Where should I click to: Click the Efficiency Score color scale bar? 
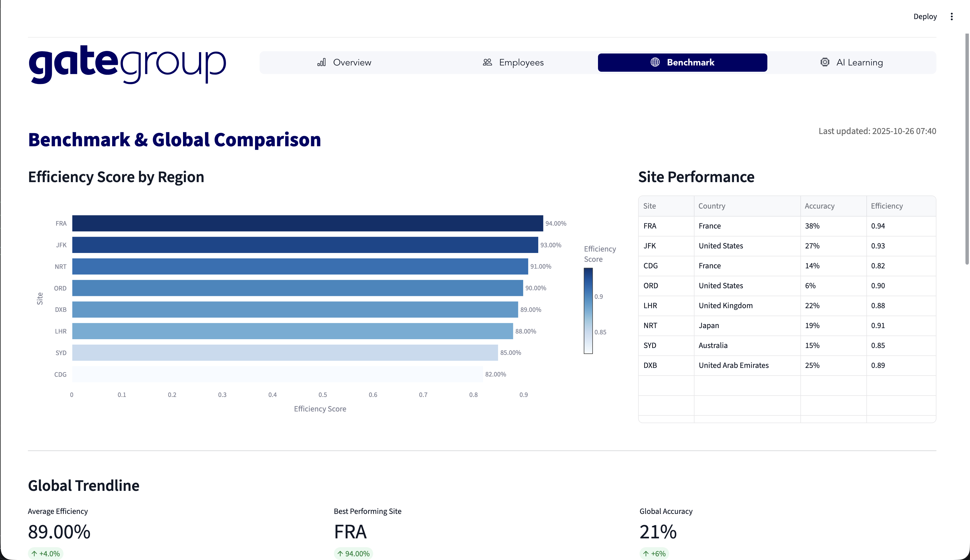588,311
